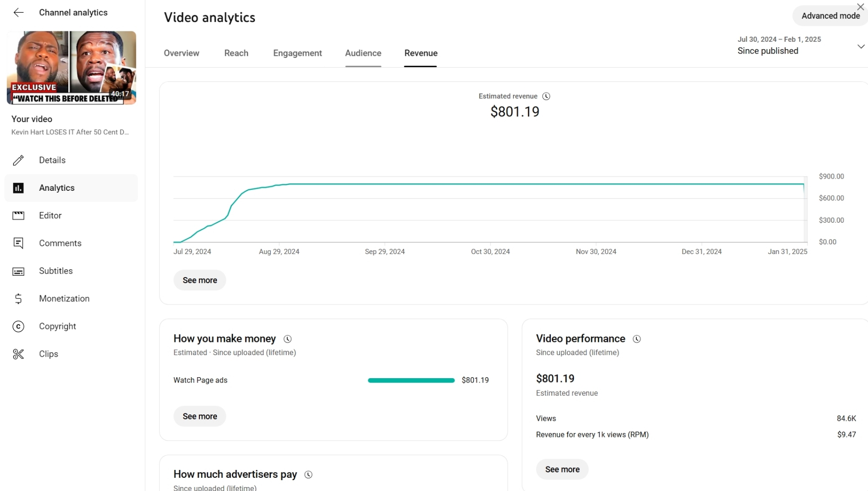Open the Details pencil icon
868x491 pixels.
click(18, 160)
